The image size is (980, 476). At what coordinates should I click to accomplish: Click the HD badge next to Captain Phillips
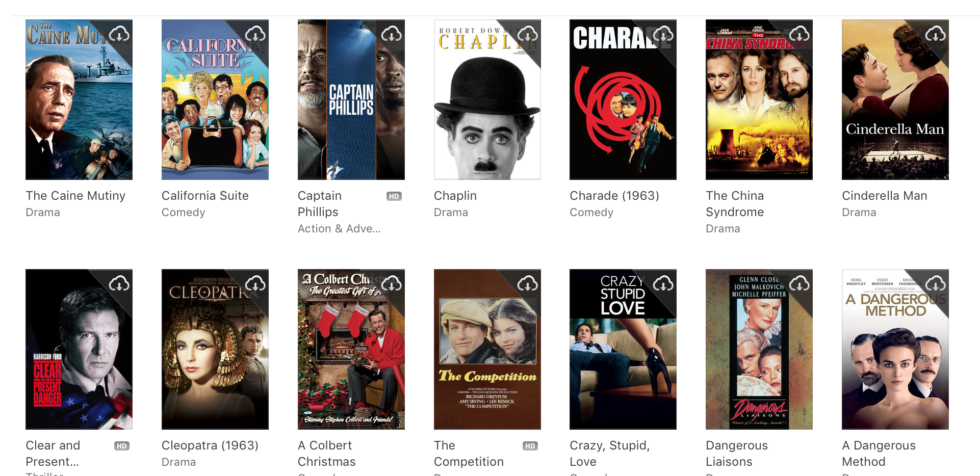(x=394, y=196)
